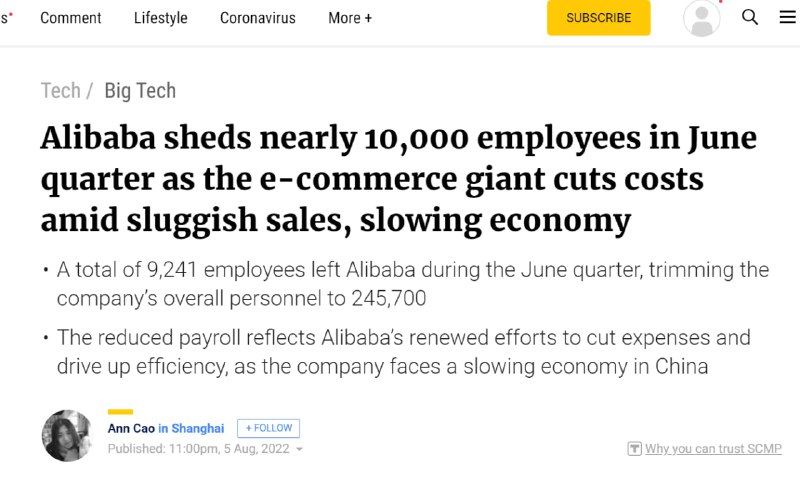Open the hamburger menu icon
Screen dimensions: 800x494
tap(789, 18)
